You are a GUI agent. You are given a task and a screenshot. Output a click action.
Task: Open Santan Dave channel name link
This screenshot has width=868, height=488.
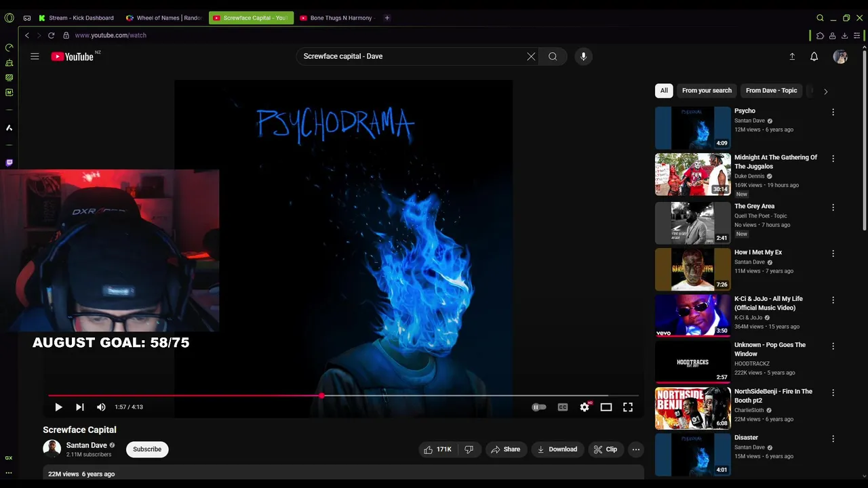click(86, 445)
